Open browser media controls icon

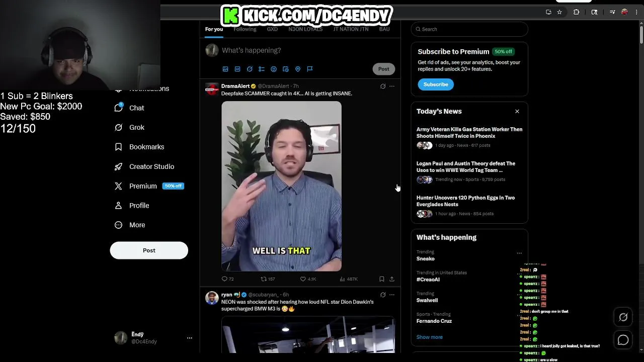pyautogui.click(x=612, y=12)
